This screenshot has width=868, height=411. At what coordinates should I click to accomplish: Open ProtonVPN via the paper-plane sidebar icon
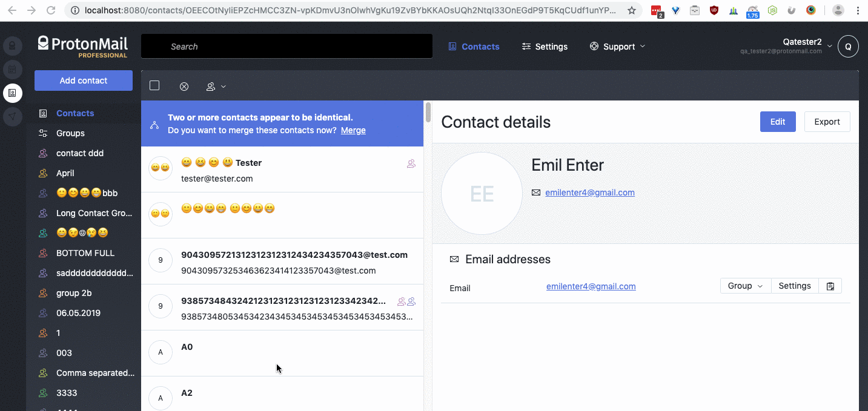[x=12, y=116]
